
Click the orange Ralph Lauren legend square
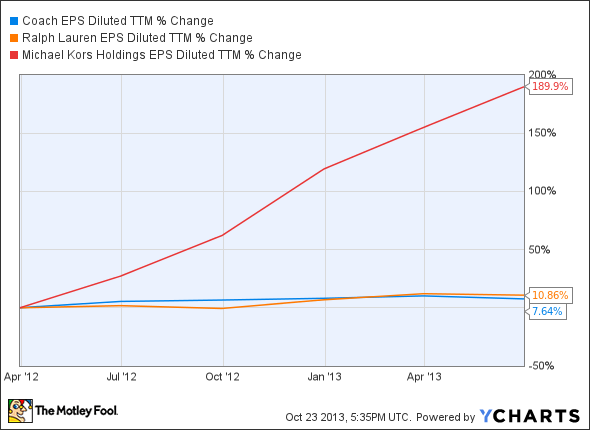(x=14, y=38)
